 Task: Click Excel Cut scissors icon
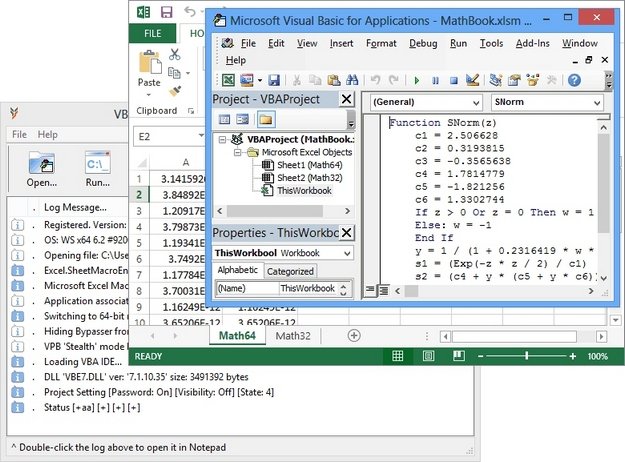click(174, 54)
